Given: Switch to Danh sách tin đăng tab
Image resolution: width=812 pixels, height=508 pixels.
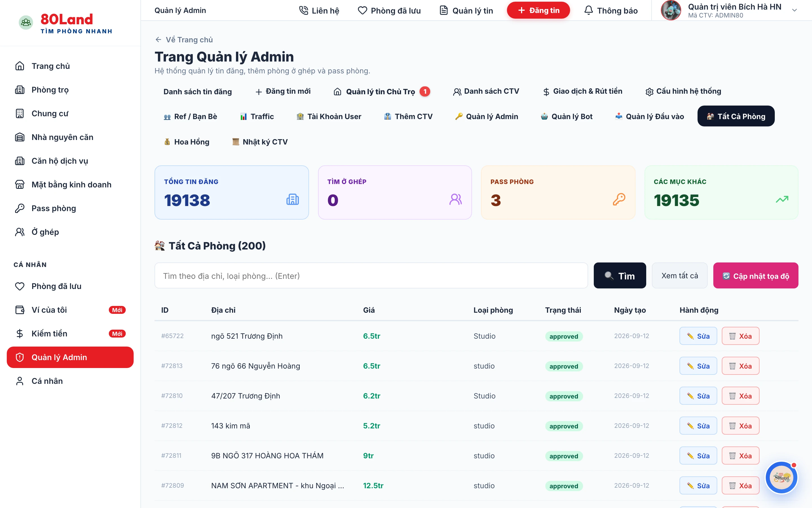Looking at the screenshot, I should tap(198, 91).
